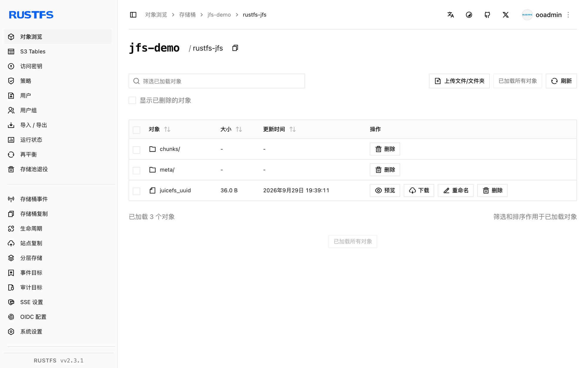Click 上传文件/文件夹 upload button
This screenshot has height=368, width=588.
pyautogui.click(x=459, y=81)
